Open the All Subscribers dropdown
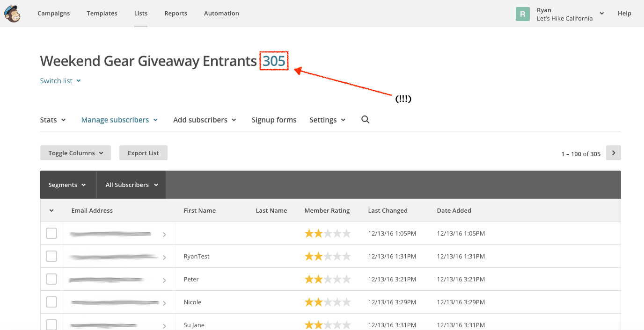This screenshot has width=644, height=330. click(131, 184)
